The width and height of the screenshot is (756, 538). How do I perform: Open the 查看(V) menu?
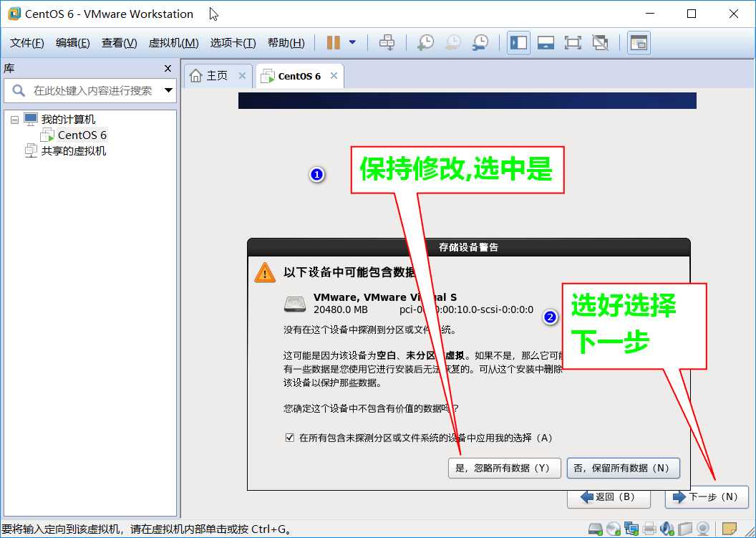119,43
